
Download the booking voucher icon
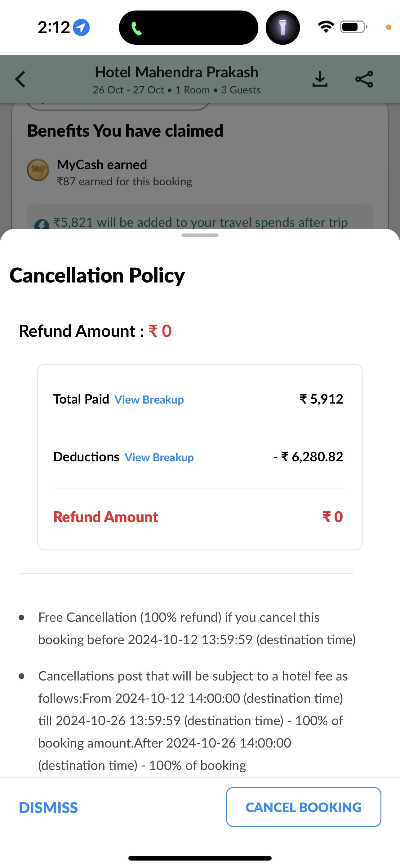click(320, 79)
